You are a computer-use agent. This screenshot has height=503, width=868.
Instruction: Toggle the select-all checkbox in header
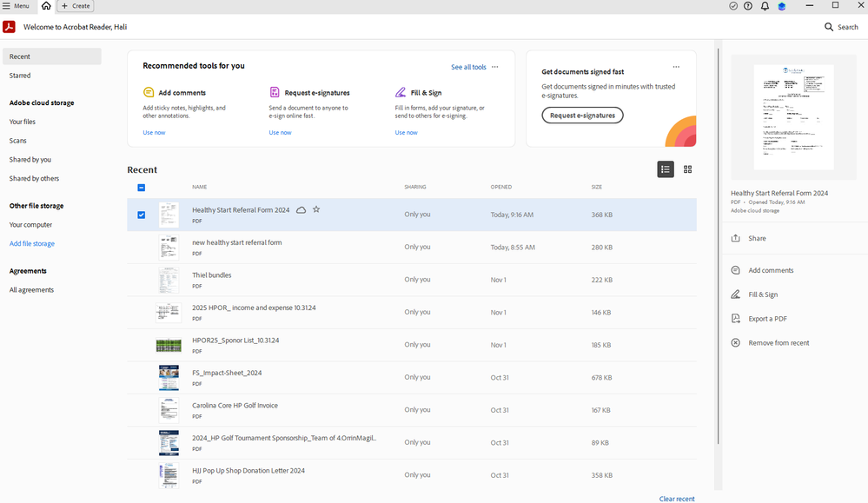pos(141,188)
